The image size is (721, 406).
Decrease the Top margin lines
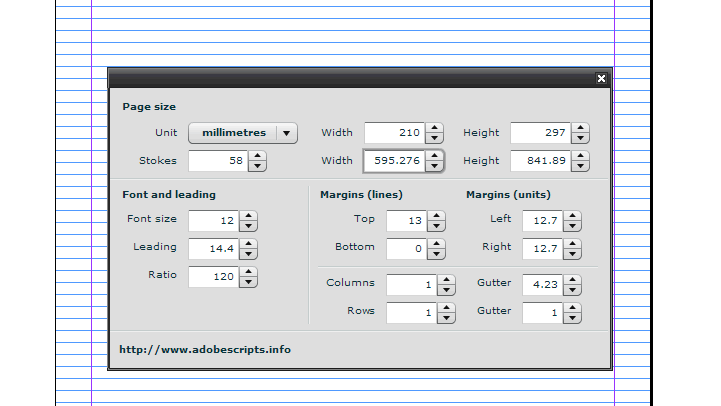(436, 226)
